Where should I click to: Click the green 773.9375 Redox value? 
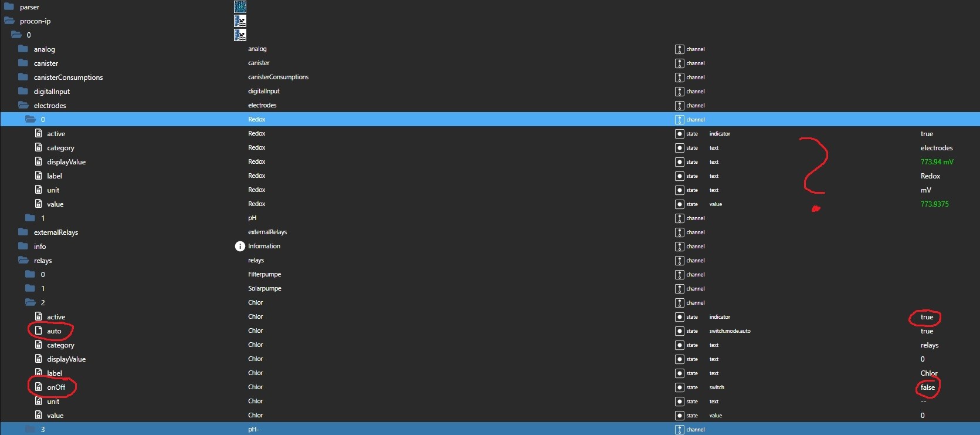click(934, 204)
